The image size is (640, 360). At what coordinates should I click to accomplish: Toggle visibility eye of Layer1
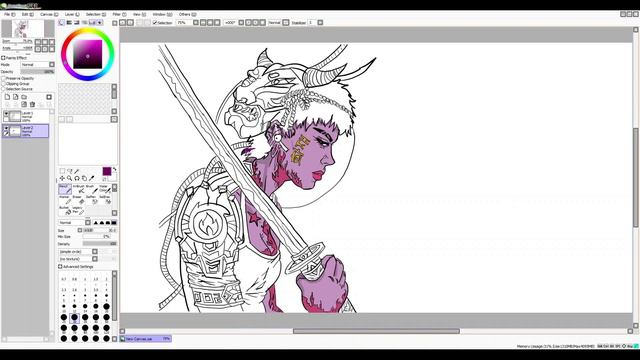tap(6, 114)
